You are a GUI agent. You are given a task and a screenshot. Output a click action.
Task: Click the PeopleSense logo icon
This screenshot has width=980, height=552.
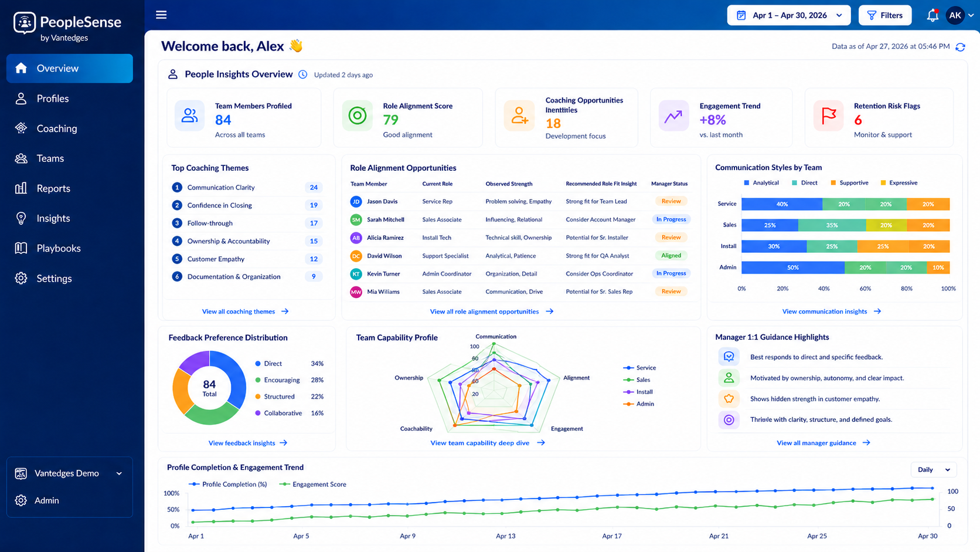25,23
